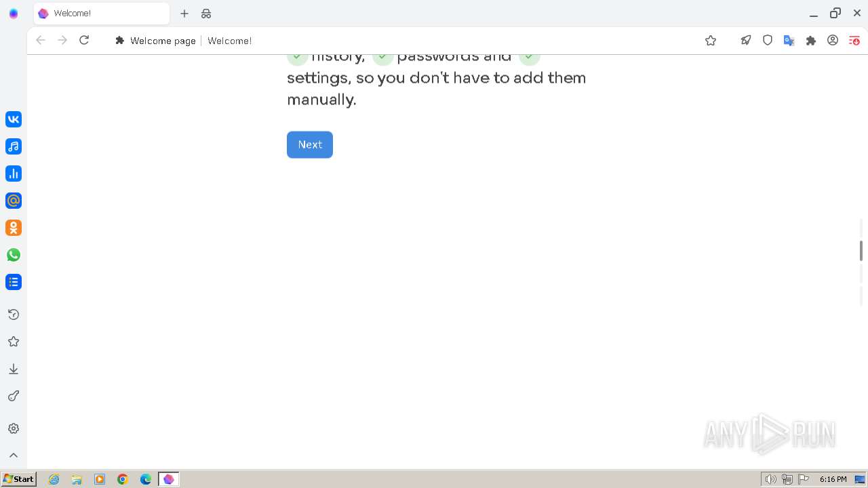Click the Atom browser logo icon

click(14, 14)
